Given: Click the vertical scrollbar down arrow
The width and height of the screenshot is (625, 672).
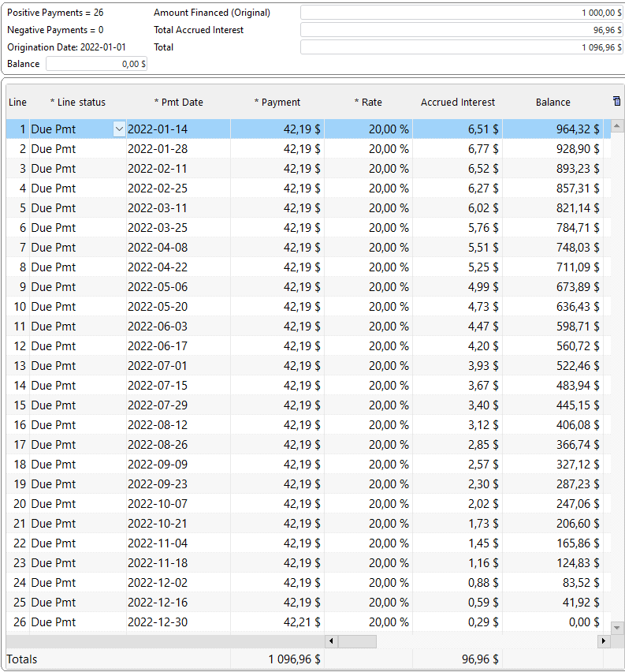Looking at the screenshot, I should click(617, 628).
